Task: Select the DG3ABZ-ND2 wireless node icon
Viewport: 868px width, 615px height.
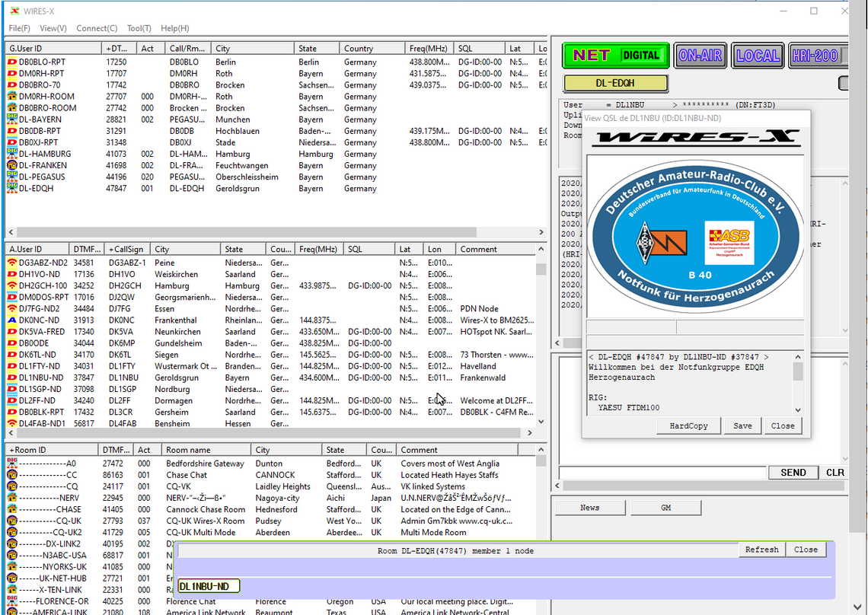Action: pyautogui.click(x=12, y=263)
